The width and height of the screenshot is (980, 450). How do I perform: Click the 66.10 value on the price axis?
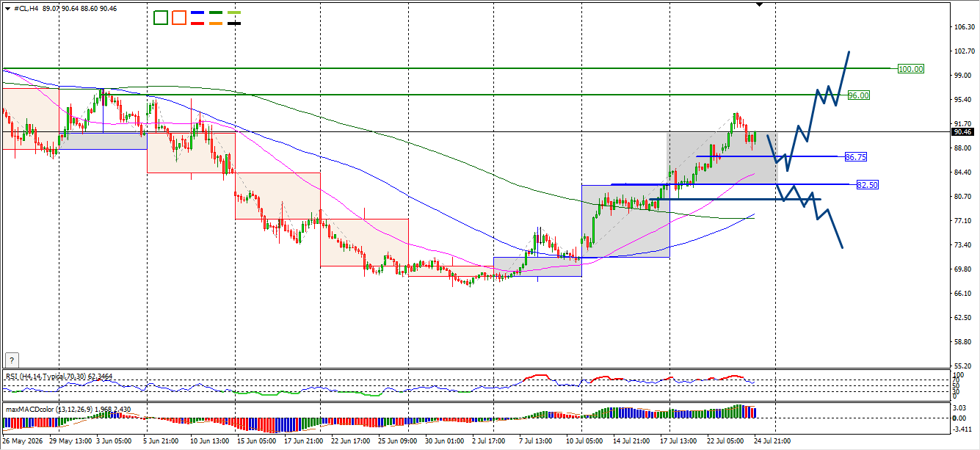[962, 294]
